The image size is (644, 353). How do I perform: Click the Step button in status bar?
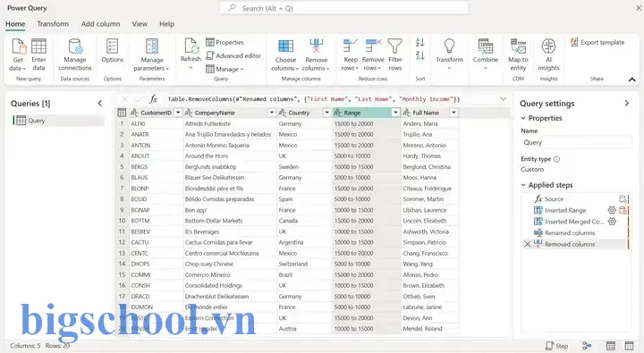click(x=556, y=346)
